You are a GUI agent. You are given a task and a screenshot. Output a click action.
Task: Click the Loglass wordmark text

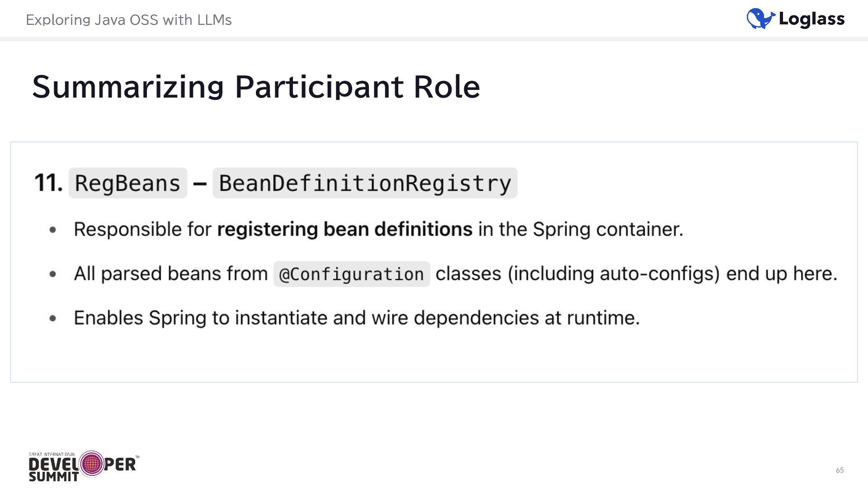[811, 19]
